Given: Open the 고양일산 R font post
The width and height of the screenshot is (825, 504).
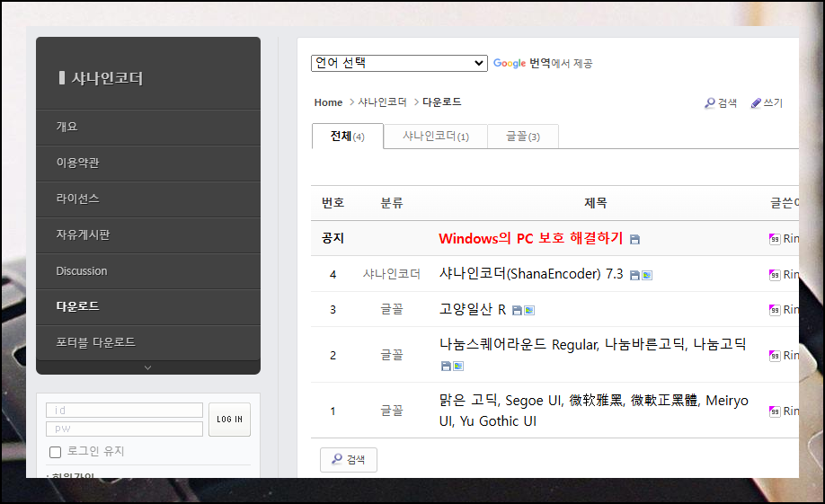Looking at the screenshot, I should [x=473, y=309].
